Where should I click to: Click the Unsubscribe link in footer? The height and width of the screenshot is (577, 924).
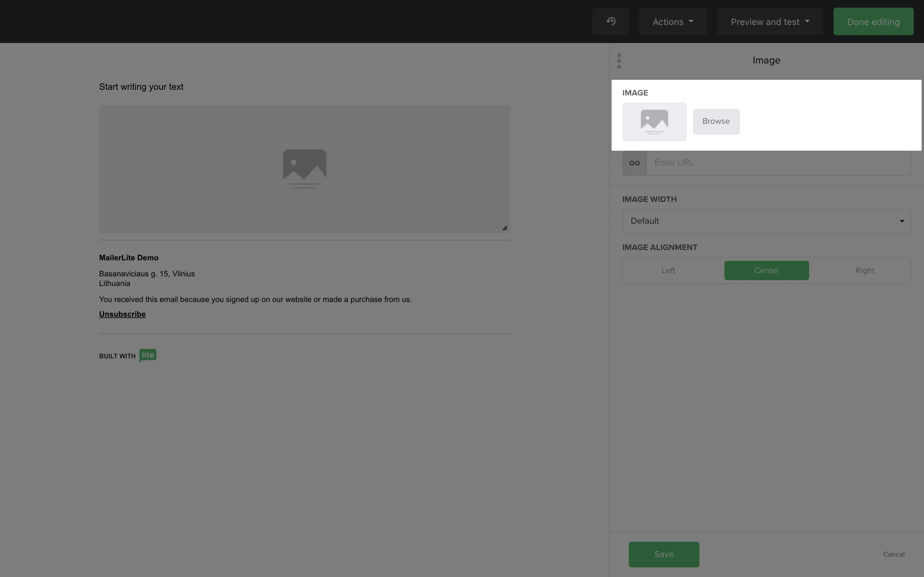click(x=122, y=314)
